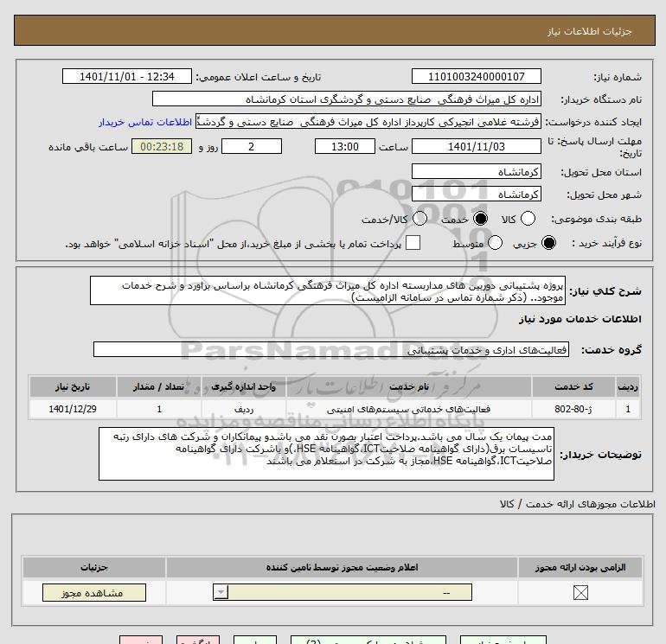Open the permit status dropdown arrow
The height and width of the screenshot is (644, 666).
[221, 592]
